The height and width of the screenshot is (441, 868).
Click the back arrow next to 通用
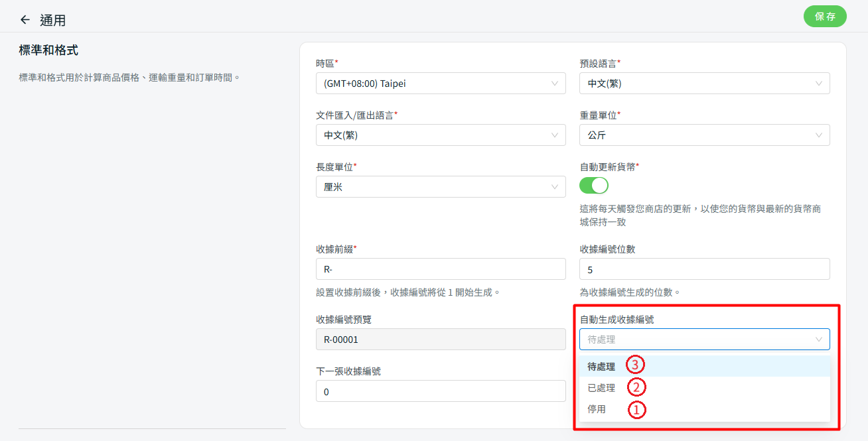[25, 20]
